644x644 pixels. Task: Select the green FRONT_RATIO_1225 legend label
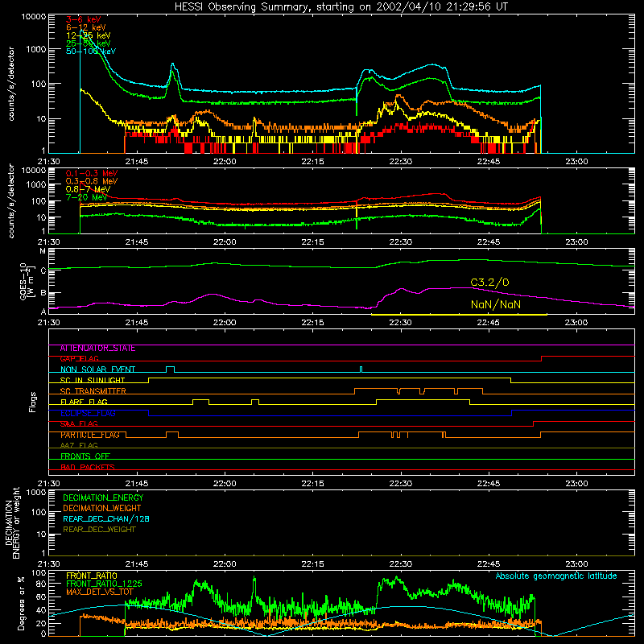(104, 584)
